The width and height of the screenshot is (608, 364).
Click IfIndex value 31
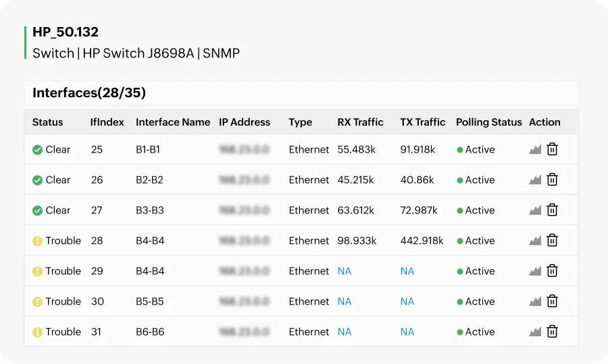96,332
